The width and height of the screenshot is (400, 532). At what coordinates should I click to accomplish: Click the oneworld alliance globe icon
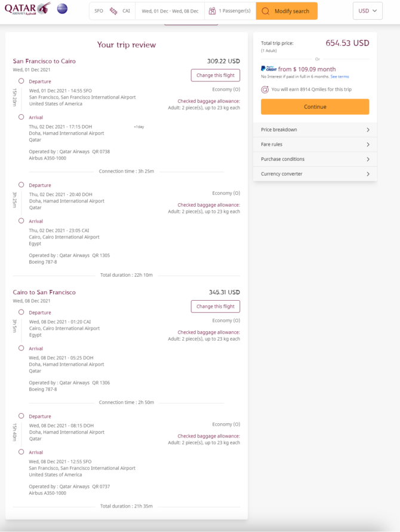[x=62, y=8]
